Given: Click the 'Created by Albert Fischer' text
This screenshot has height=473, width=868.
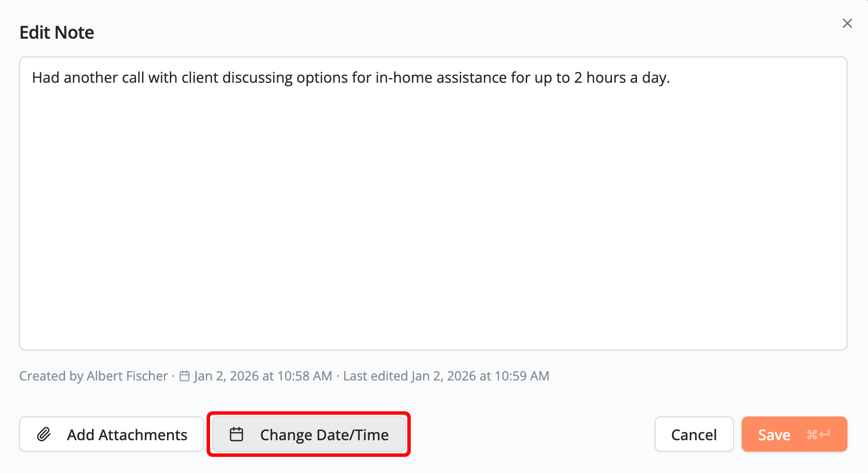Looking at the screenshot, I should 93,376.
